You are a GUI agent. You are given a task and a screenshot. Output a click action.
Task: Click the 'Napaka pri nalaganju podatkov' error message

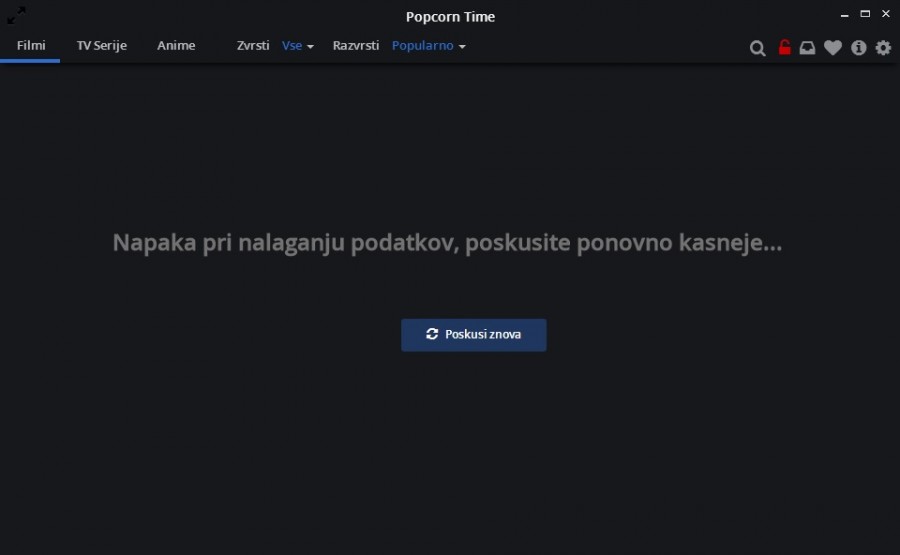[x=447, y=243]
